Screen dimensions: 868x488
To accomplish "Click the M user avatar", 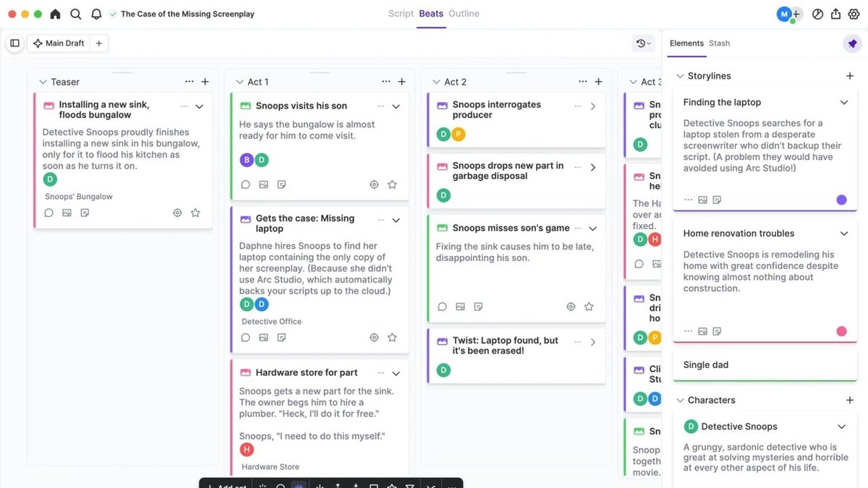I will click(784, 14).
